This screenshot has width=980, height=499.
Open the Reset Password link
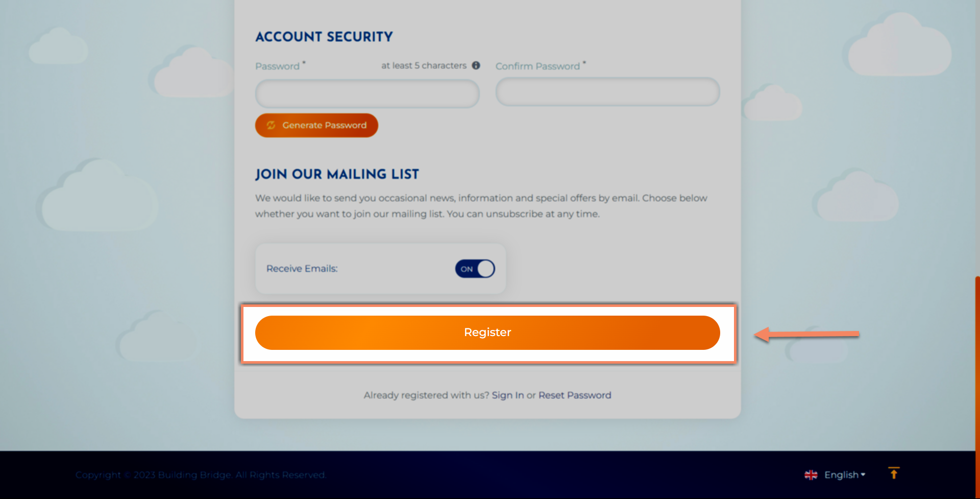pos(575,395)
